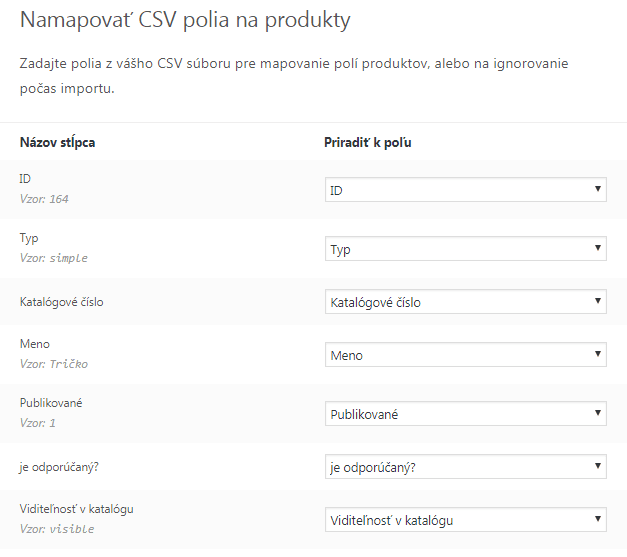Open the je odporúčaný? mapping dropdown
The width and height of the screenshot is (627, 557).
[466, 466]
